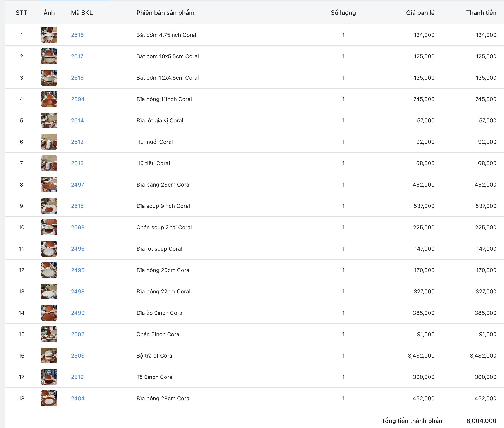The width and height of the screenshot is (504, 428).
Task: Open SKU 2619 link
Action: tap(77, 377)
